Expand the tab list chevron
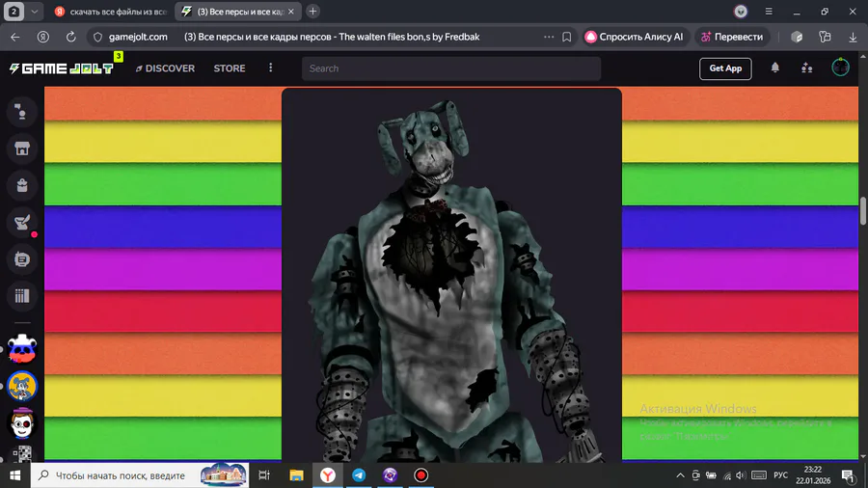868x488 pixels. click(35, 11)
